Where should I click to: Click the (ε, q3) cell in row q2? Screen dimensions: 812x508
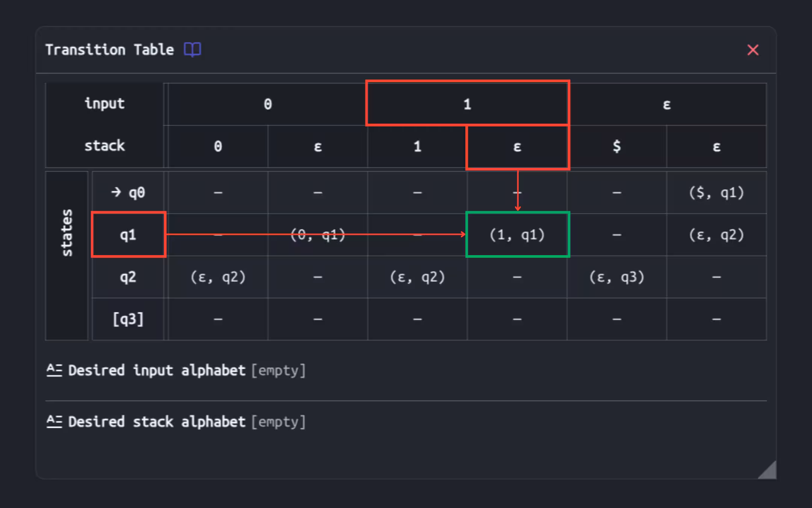coord(617,277)
